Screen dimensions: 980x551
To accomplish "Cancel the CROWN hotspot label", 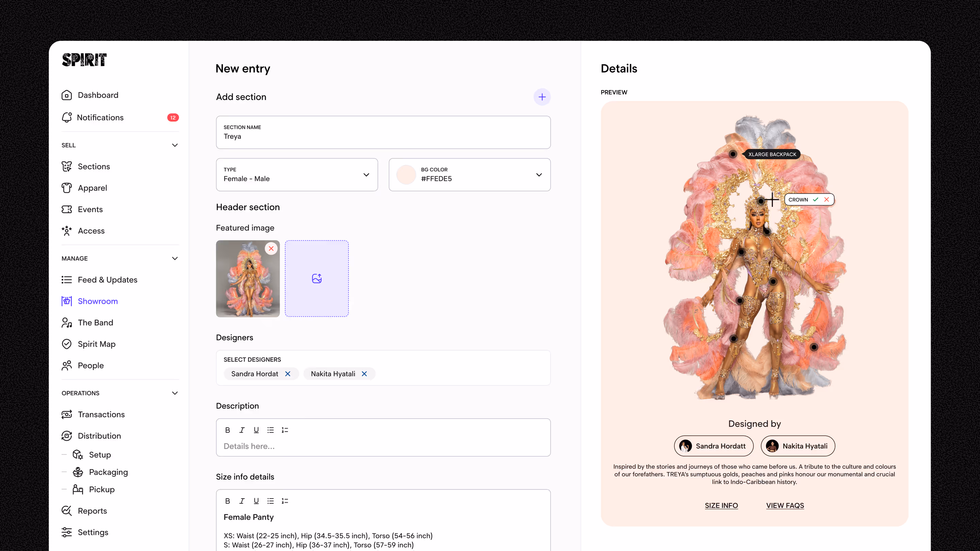I will (826, 200).
